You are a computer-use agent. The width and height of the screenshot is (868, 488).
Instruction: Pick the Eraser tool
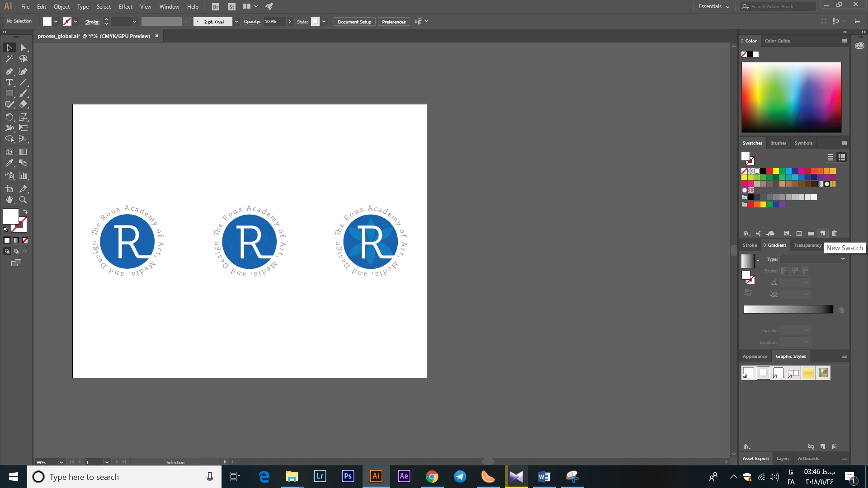23,104
